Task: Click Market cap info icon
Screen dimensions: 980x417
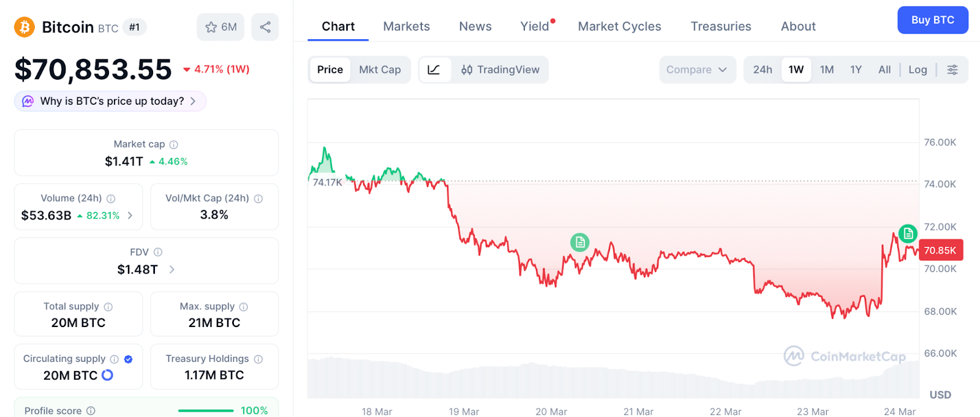Action: [174, 145]
